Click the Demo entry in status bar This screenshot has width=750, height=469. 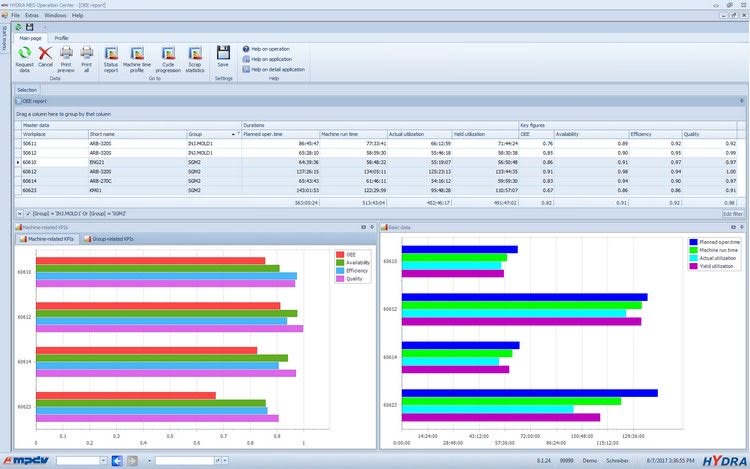[589, 460]
